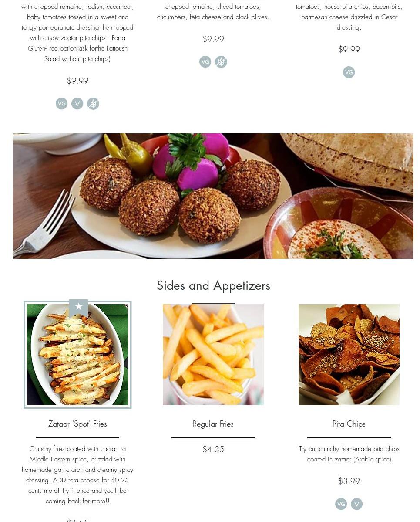The width and height of the screenshot is (420, 522).
Task: Click the VG icon under the feta olive salad
Action: point(205,61)
